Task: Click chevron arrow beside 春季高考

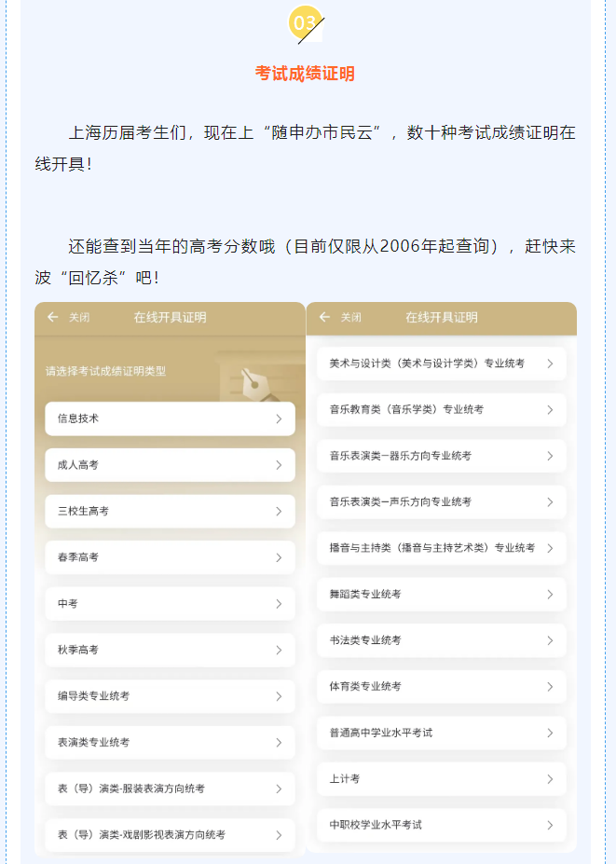Action: pos(278,557)
